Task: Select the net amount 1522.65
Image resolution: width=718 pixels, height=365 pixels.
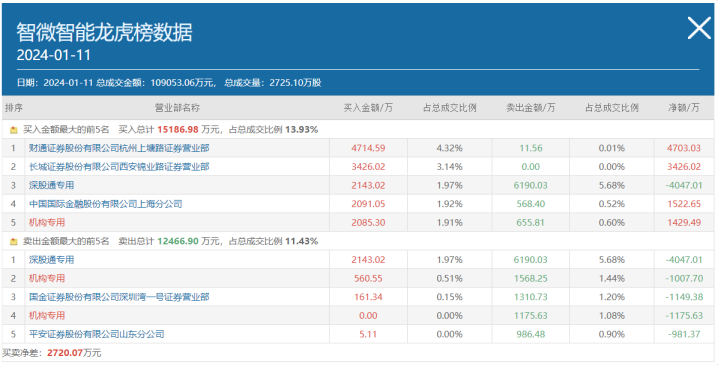Action: click(684, 204)
